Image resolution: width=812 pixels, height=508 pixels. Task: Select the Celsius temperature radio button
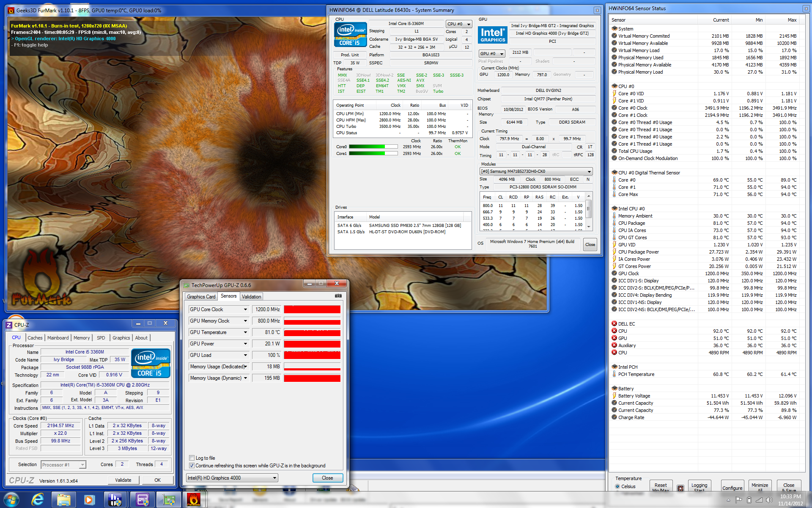tap(617, 486)
